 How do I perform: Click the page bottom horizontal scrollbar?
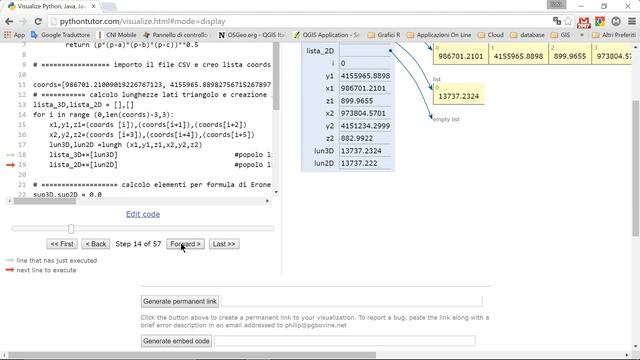pos(192,355)
